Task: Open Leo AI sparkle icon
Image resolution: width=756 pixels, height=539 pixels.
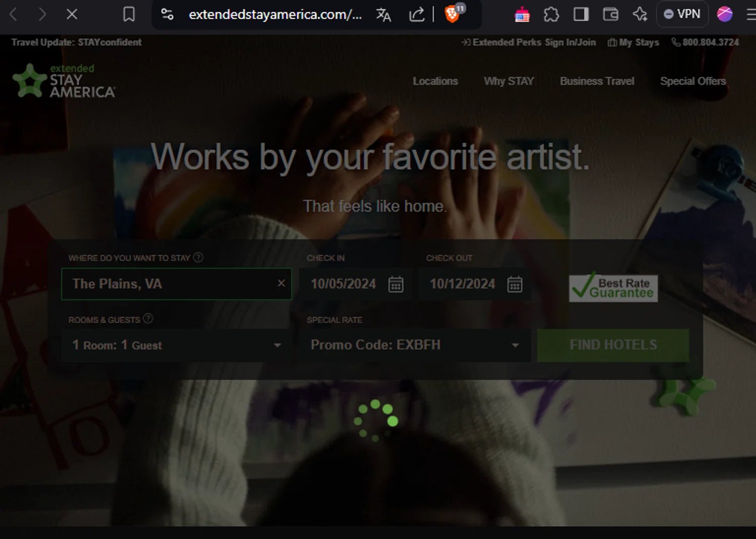Action: pyautogui.click(x=640, y=14)
